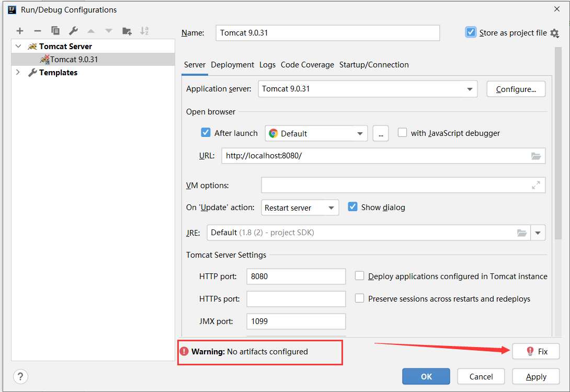Collapse the Tomcat Server tree node
Screen dimensions: 570x392
point(18,47)
